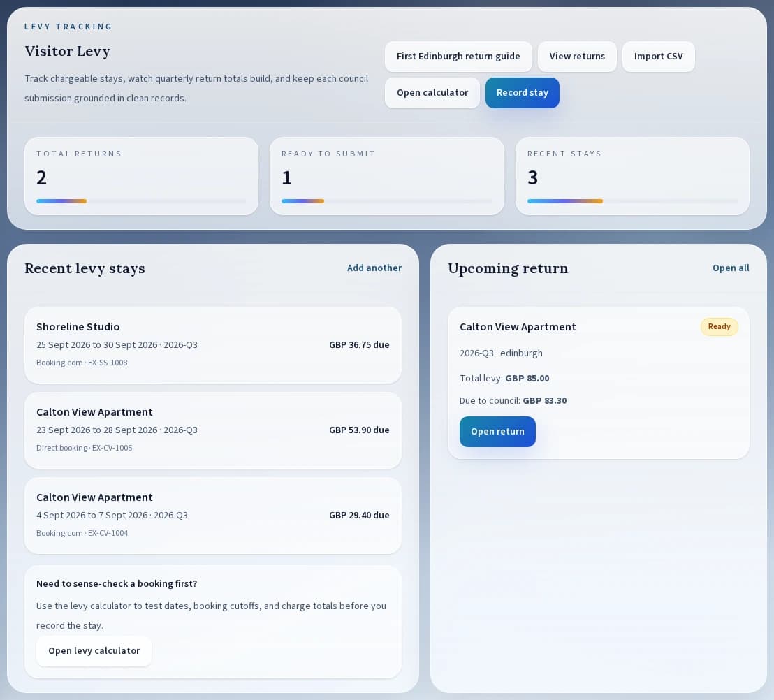The width and height of the screenshot is (774, 700).
Task: Open return for Calton View Apartment
Action: [497, 432]
